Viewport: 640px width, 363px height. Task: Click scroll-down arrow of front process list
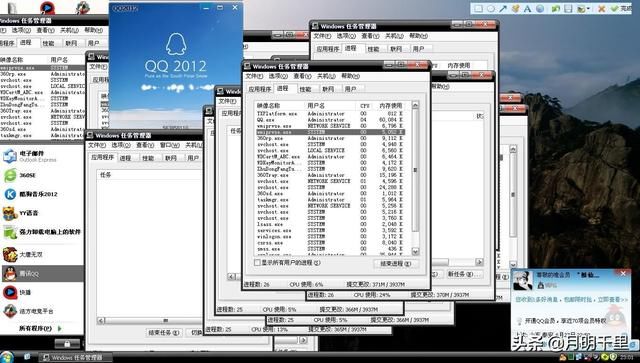pyautogui.click(x=415, y=251)
